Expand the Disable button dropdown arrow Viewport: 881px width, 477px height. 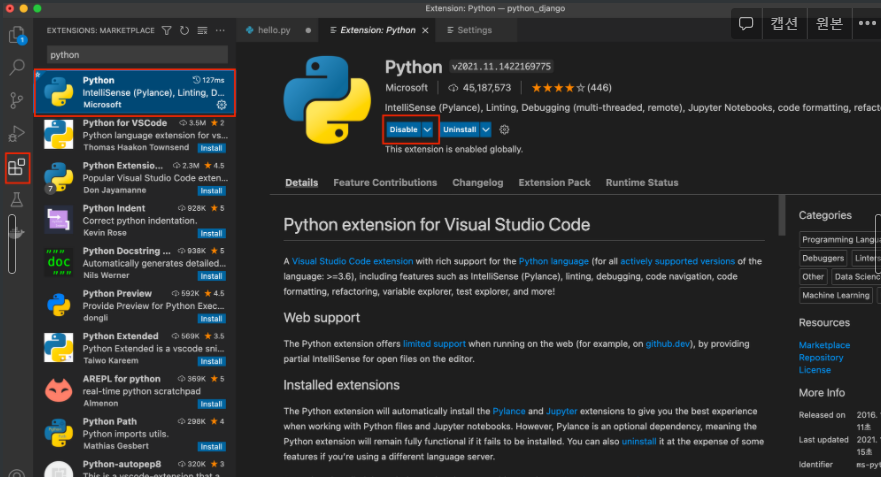tap(428, 130)
